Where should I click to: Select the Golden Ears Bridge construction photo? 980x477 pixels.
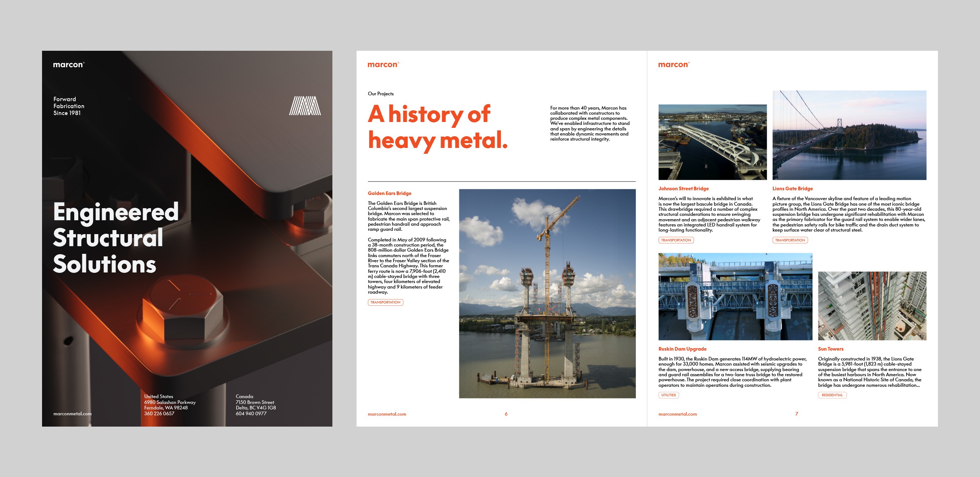tap(547, 293)
